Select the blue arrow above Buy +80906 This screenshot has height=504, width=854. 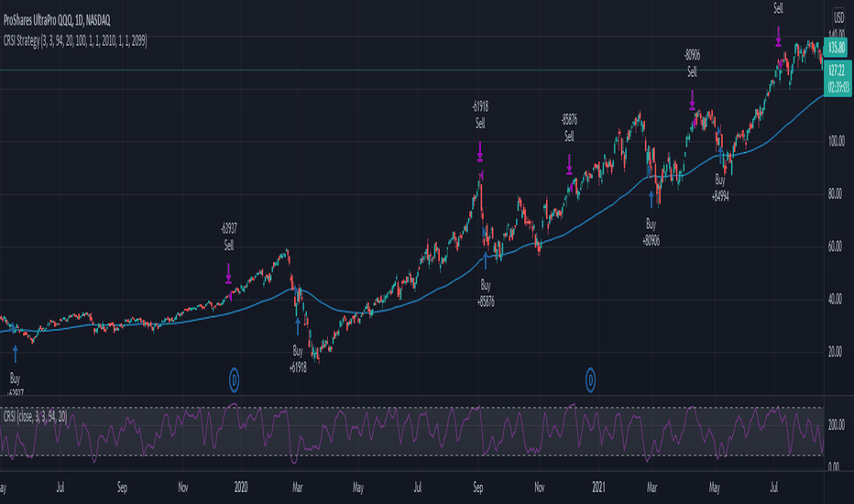[651, 200]
